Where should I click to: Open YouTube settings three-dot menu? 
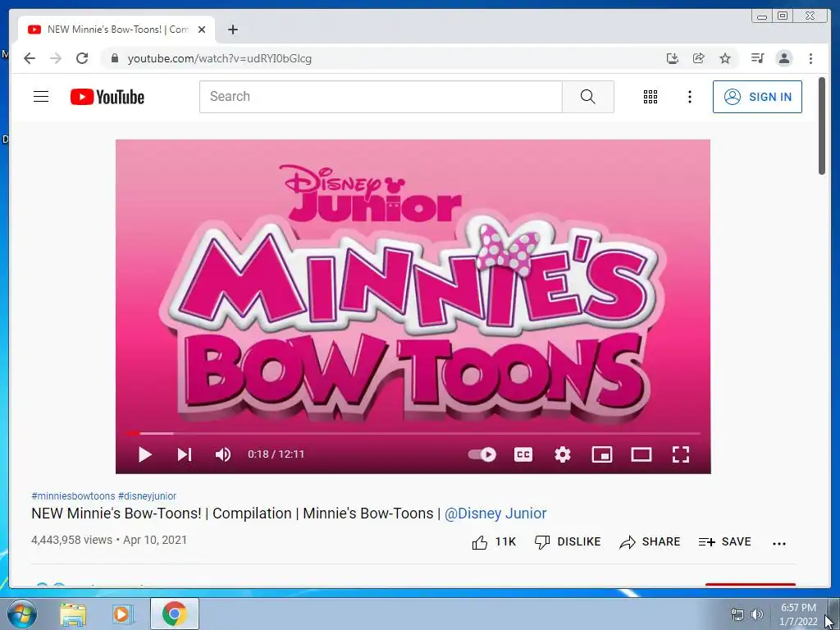pyautogui.click(x=690, y=97)
